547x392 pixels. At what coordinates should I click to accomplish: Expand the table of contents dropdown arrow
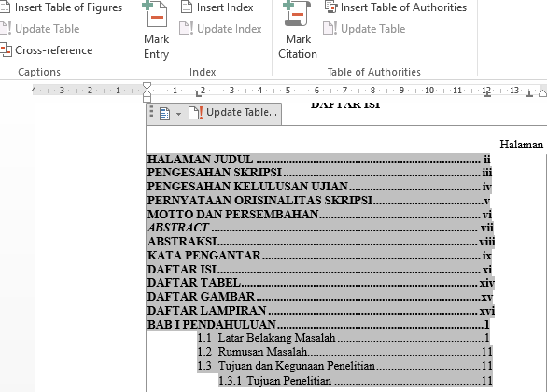(178, 114)
